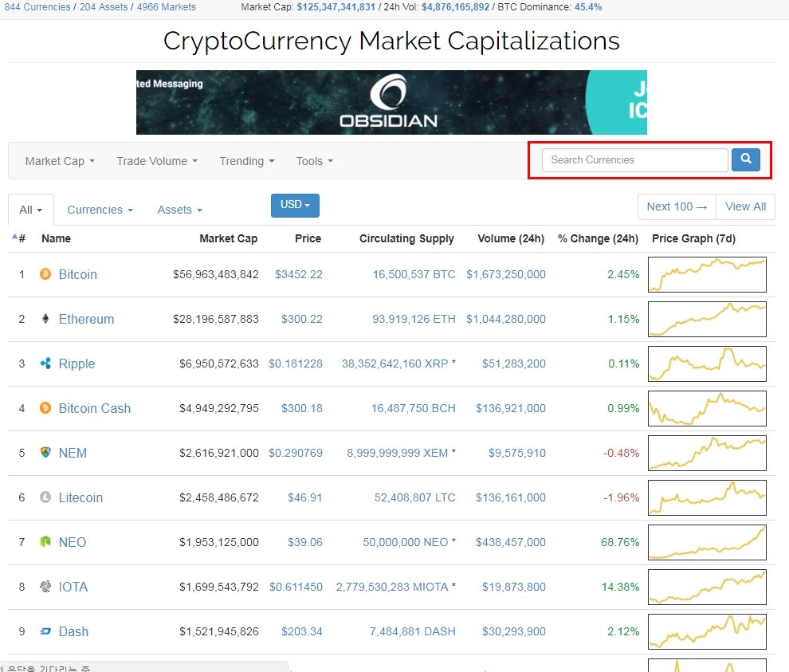Open the Trade Volume dropdown menu

pyautogui.click(x=157, y=161)
